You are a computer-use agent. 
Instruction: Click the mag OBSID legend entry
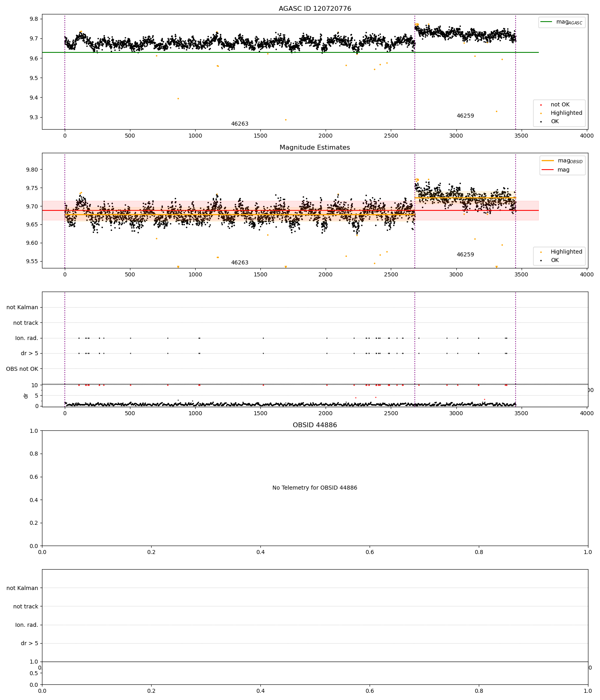coord(562,161)
